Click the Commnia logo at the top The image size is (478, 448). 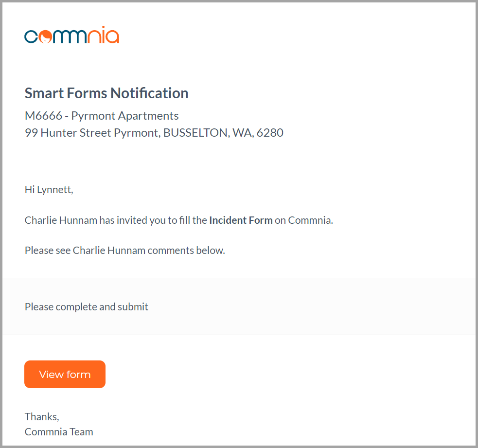point(71,35)
